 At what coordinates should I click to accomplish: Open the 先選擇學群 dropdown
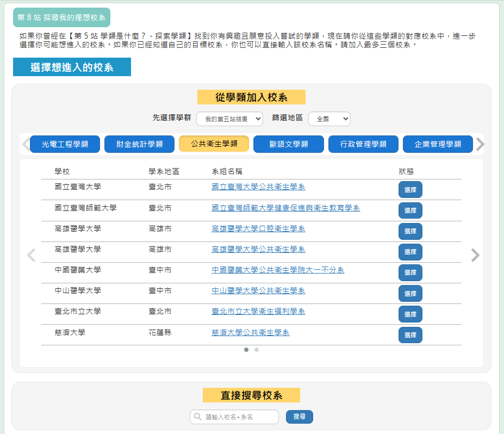pyautogui.click(x=229, y=119)
